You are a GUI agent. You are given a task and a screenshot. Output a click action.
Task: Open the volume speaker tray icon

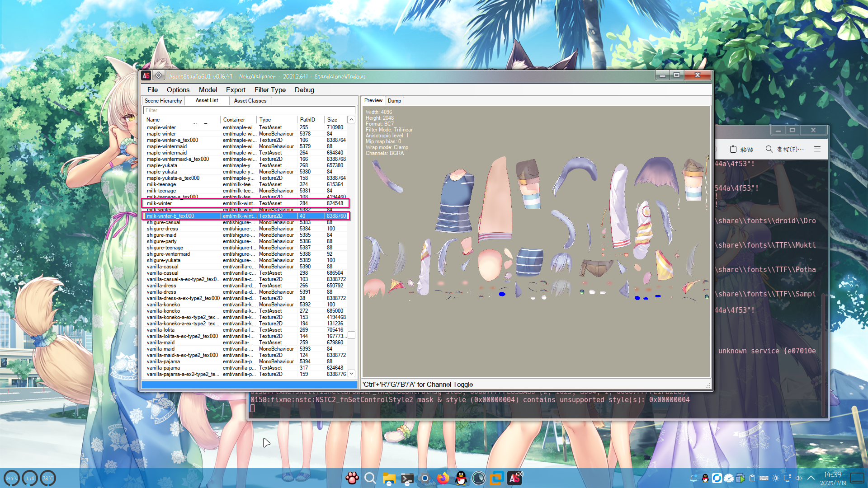click(x=799, y=478)
